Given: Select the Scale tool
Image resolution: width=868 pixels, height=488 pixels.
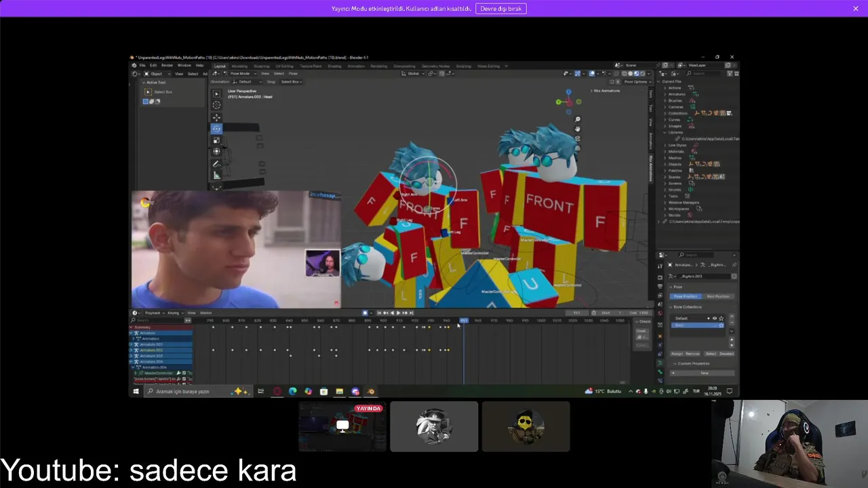Looking at the screenshot, I should (216, 140).
